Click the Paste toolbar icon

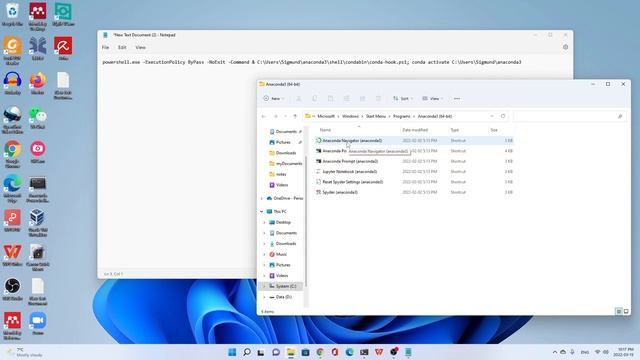330,98
